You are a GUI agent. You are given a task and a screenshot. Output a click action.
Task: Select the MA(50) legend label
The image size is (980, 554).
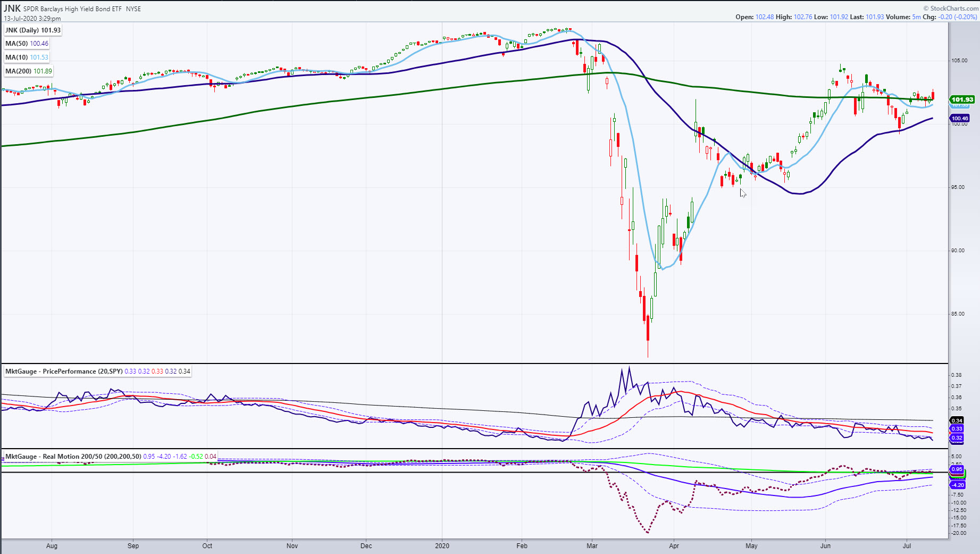(x=27, y=44)
